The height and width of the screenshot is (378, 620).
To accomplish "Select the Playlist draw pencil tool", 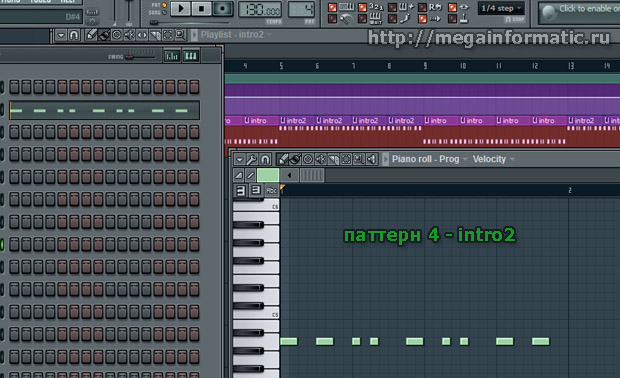I will (x=91, y=35).
